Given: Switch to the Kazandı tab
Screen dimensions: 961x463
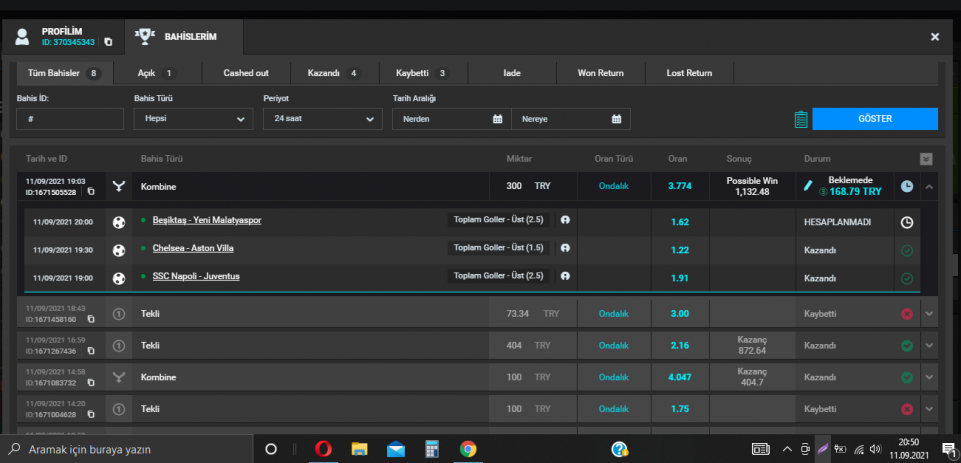Looking at the screenshot, I should point(330,73).
